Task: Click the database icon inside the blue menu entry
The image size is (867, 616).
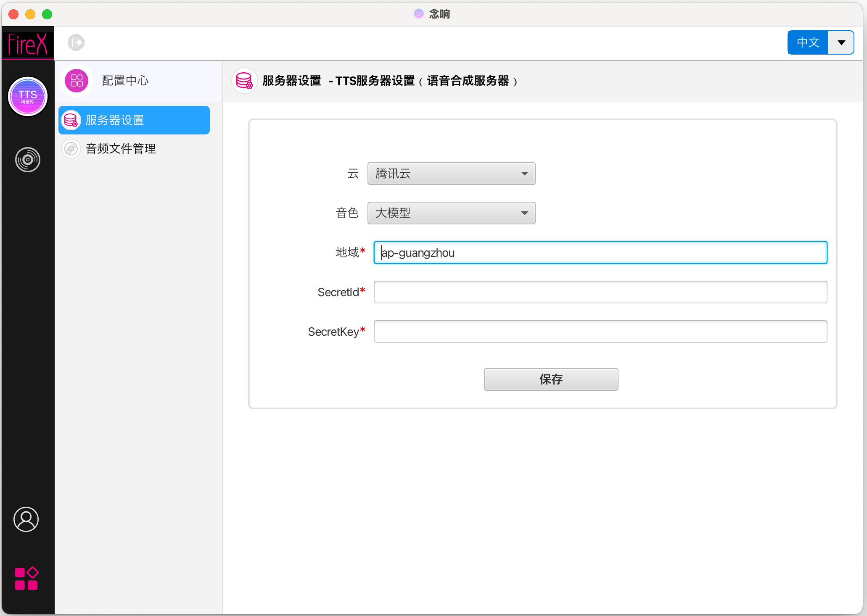Action: (x=71, y=120)
